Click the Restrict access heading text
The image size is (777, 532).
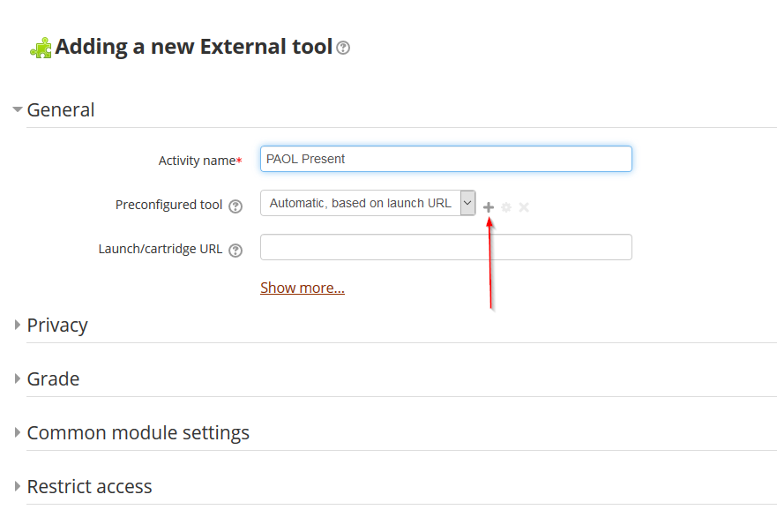89,486
